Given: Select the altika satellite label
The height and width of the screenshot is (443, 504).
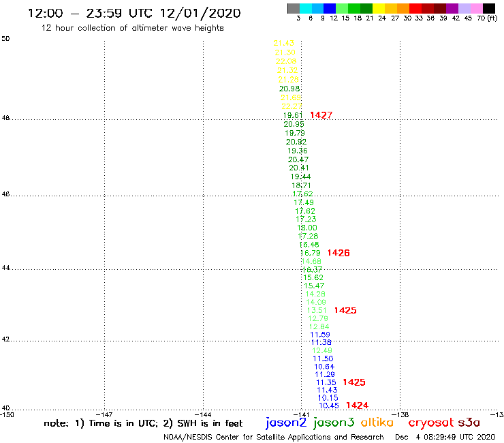Looking at the screenshot, I should [x=377, y=422].
